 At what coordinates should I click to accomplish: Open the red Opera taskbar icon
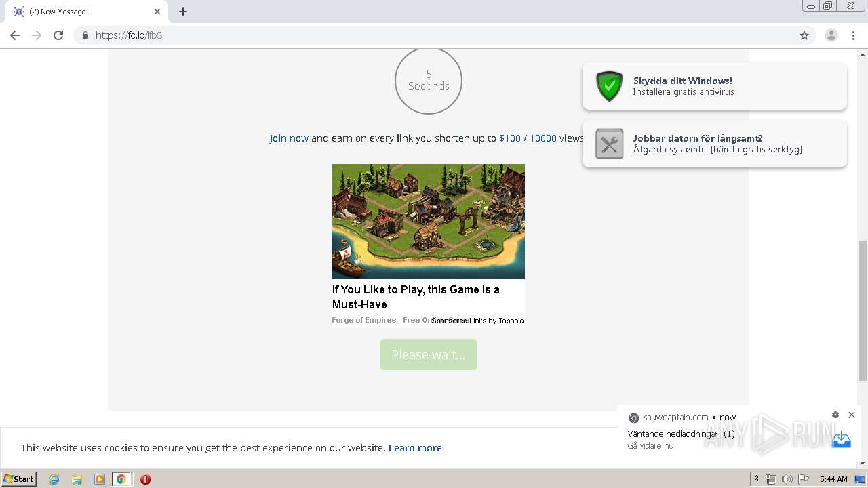click(145, 479)
